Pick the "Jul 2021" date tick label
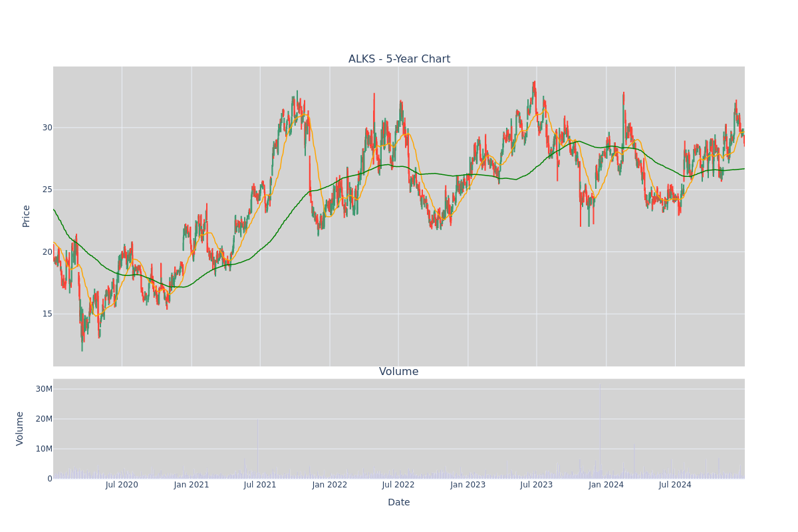798x532 pixels. (260, 485)
